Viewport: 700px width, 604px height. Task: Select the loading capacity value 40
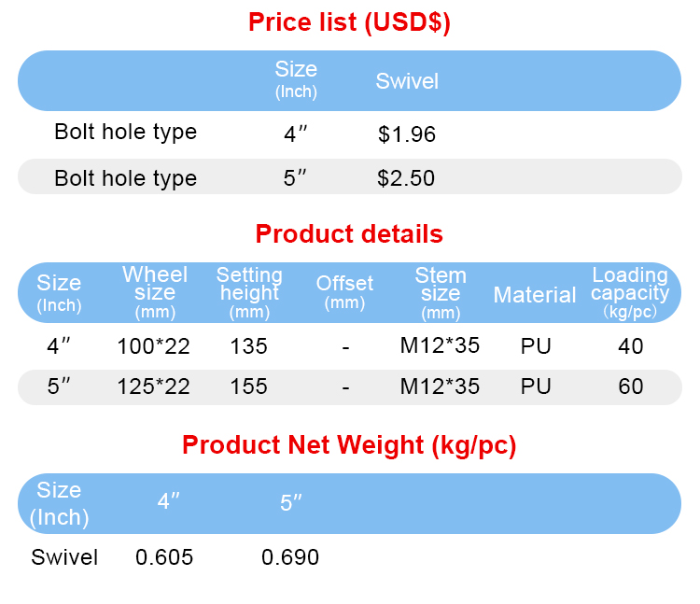point(631,346)
